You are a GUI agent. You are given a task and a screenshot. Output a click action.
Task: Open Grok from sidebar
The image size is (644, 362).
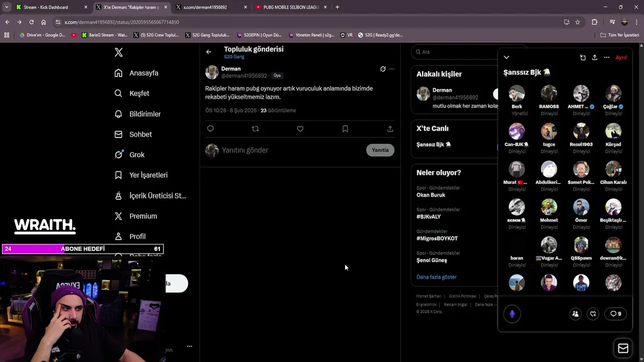tap(129, 155)
